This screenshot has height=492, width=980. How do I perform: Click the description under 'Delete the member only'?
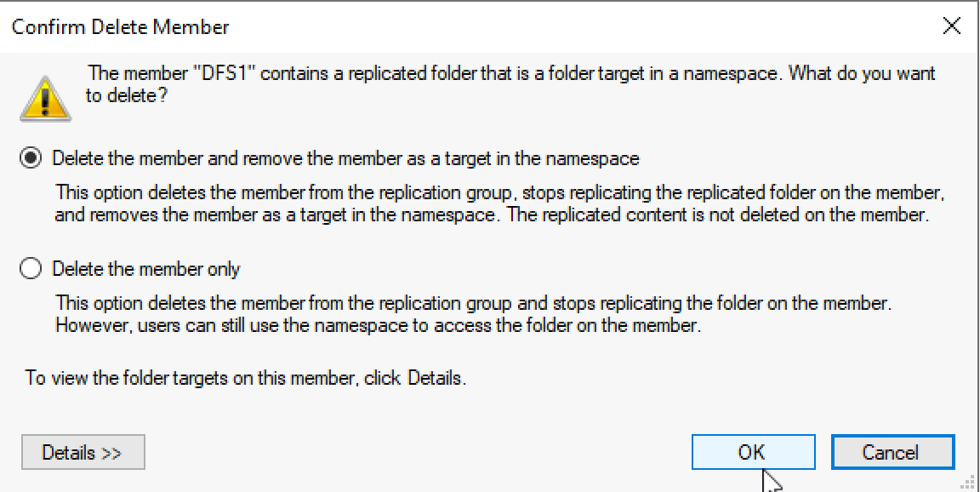pyautogui.click(x=472, y=314)
